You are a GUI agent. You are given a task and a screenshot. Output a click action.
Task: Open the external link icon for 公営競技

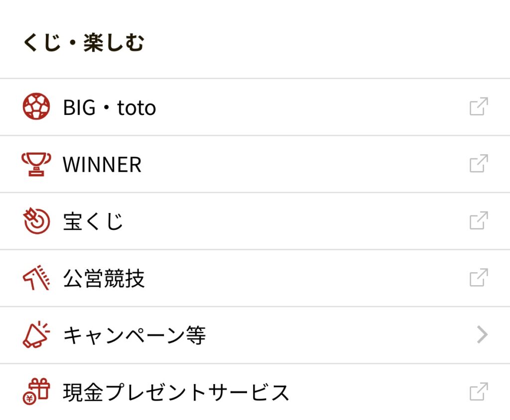click(479, 277)
